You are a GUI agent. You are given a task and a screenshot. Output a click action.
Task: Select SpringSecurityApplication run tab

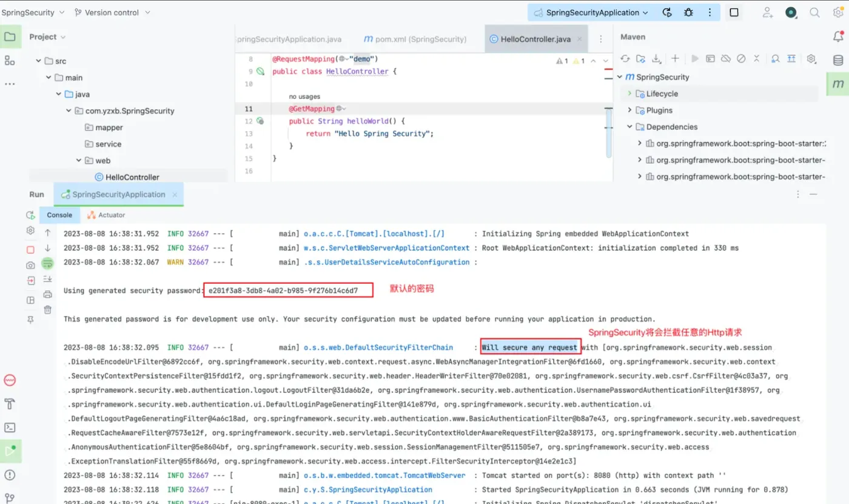(119, 195)
